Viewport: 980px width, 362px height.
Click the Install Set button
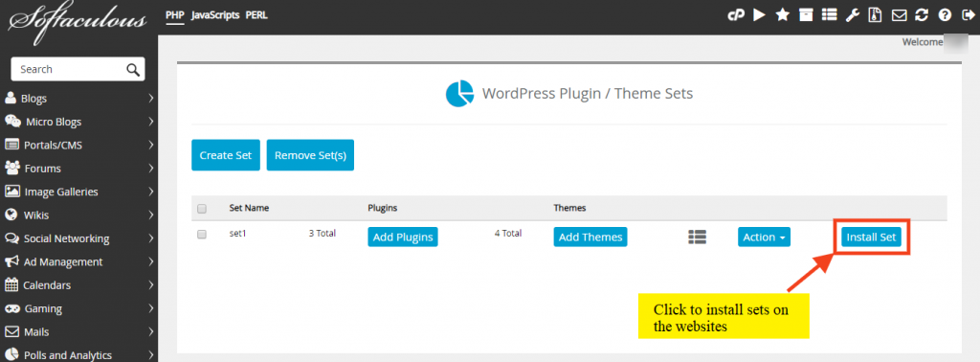pos(871,237)
